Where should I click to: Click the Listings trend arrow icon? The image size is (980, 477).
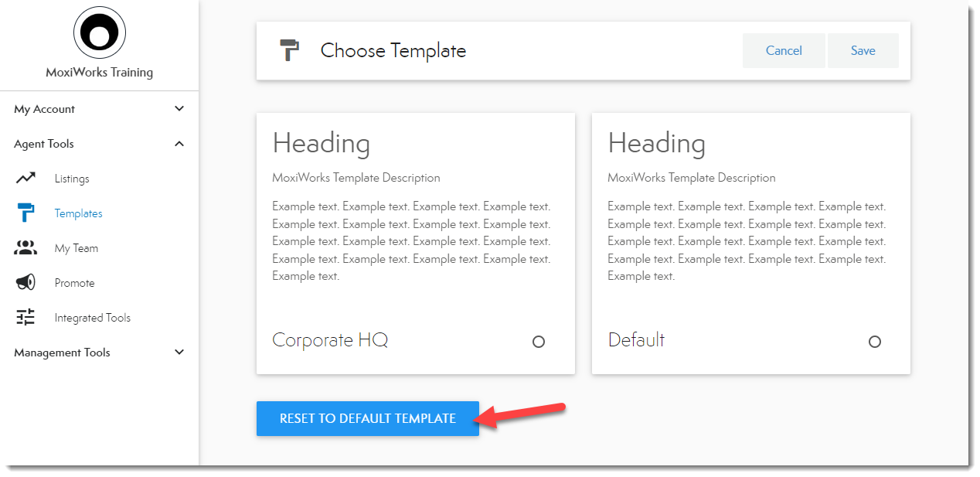coord(26,179)
